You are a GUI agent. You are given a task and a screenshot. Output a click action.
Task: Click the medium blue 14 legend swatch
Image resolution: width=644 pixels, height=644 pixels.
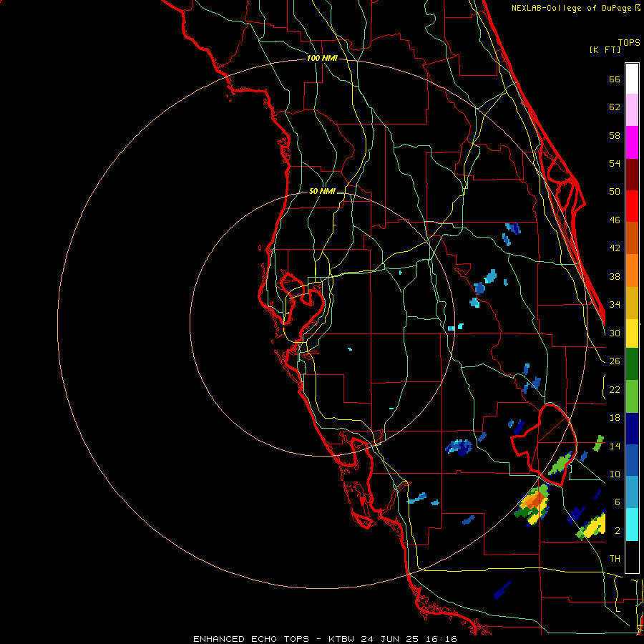(632, 460)
